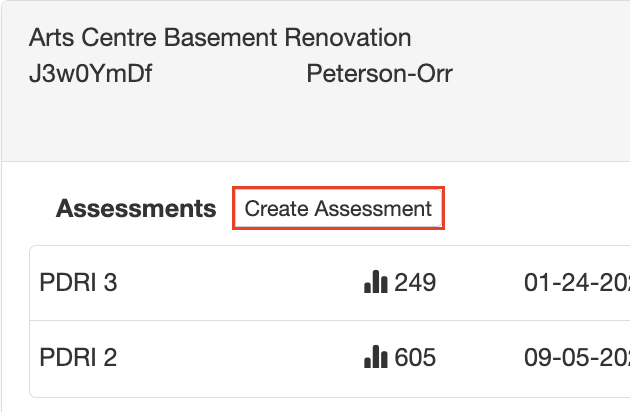Click the Arts Centre Basement Renovation title
Viewport: 630px width, 412px height.
point(220,38)
